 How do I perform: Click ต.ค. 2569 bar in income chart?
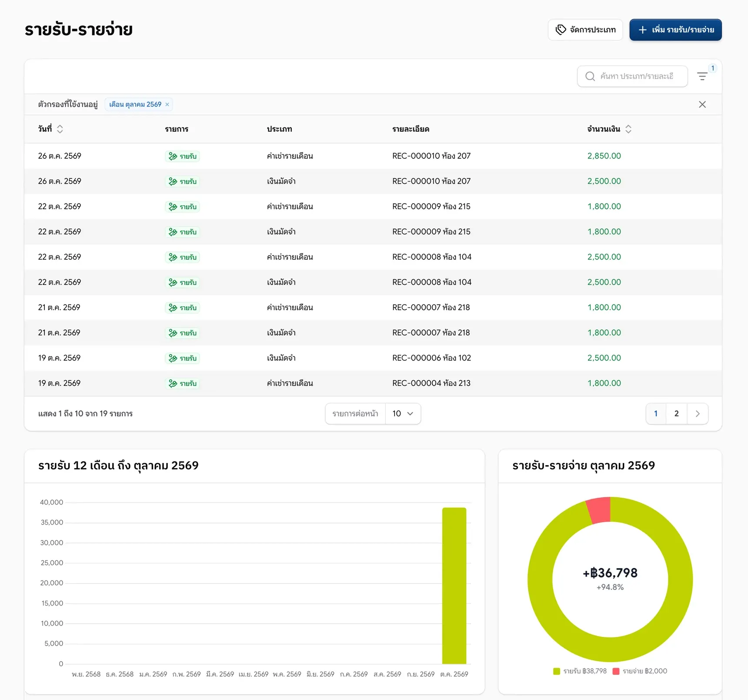454,586
